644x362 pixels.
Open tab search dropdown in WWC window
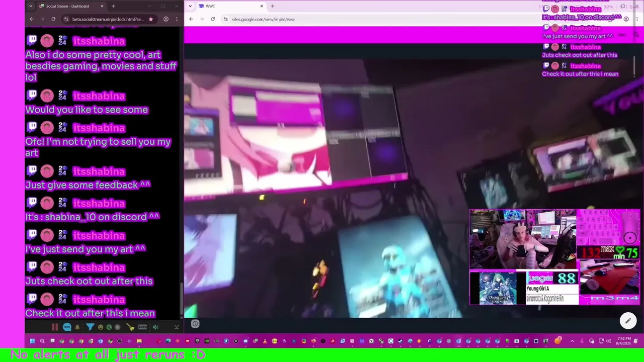tap(189, 6)
